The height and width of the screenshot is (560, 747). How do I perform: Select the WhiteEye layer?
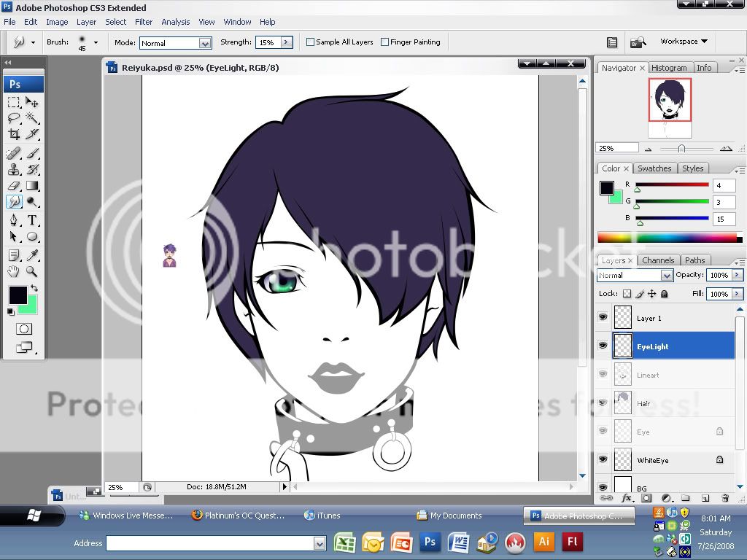coord(652,460)
